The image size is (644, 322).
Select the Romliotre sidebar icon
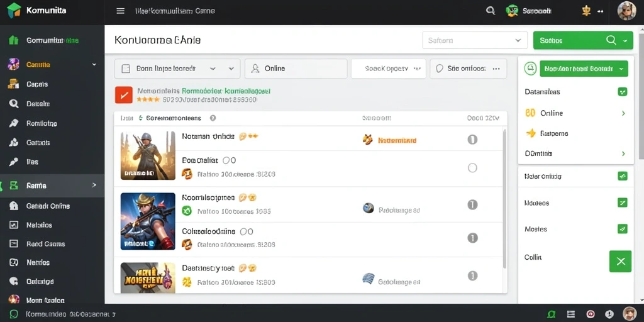[14, 123]
